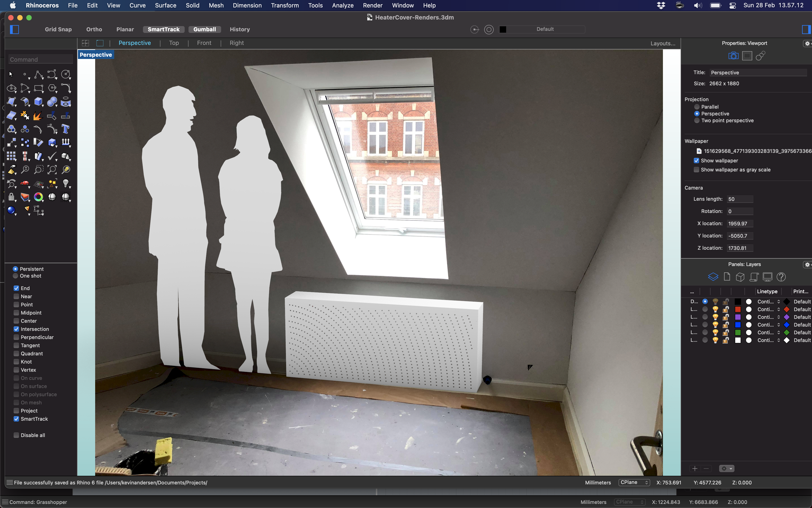Screen dimensions: 812x508
Task: Switch to the Front viewport tab
Action: tap(204, 43)
